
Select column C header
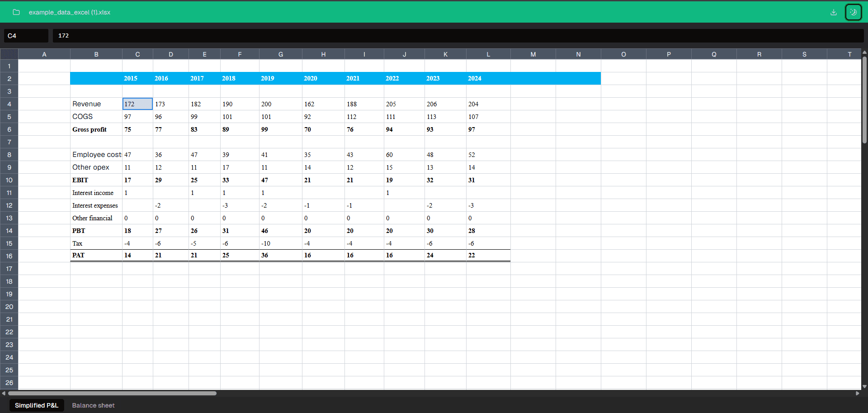click(x=137, y=54)
